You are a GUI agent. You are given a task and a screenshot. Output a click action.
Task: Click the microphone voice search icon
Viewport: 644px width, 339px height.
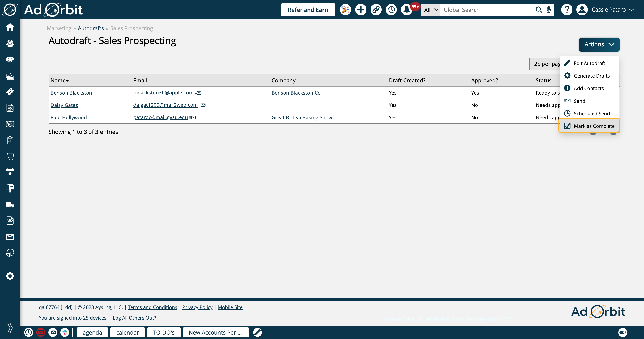pyautogui.click(x=549, y=10)
